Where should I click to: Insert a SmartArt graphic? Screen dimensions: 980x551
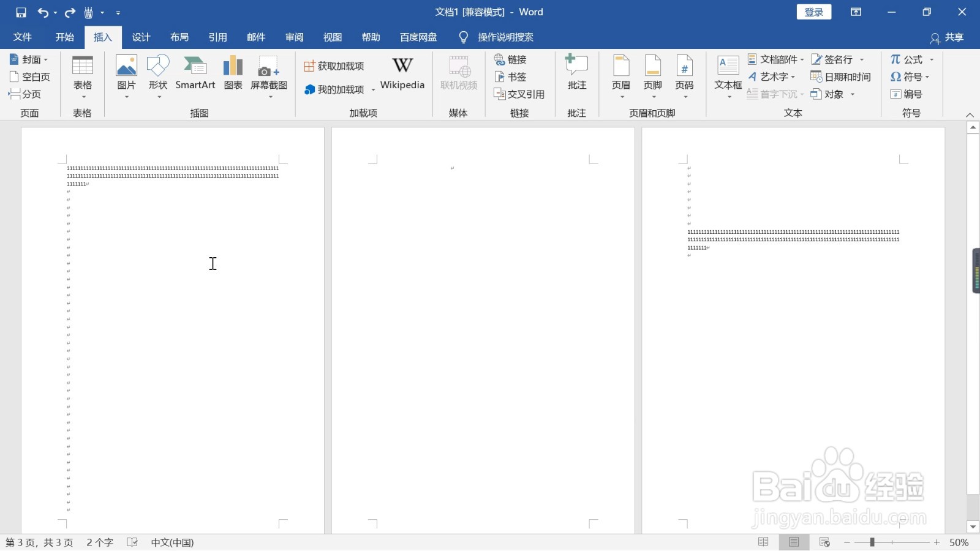(195, 73)
